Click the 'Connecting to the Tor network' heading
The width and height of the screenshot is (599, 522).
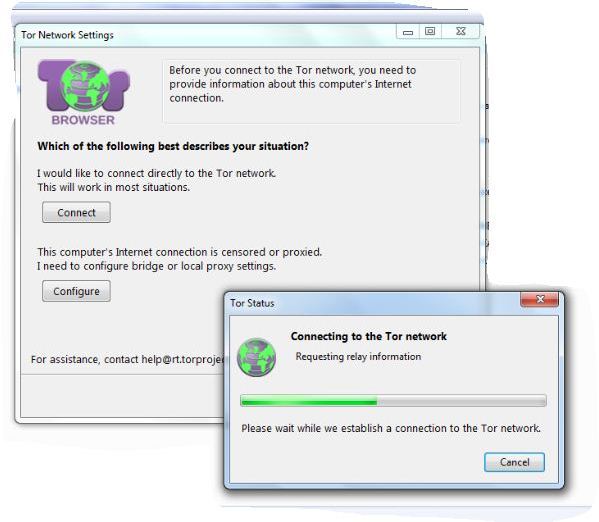(x=369, y=336)
